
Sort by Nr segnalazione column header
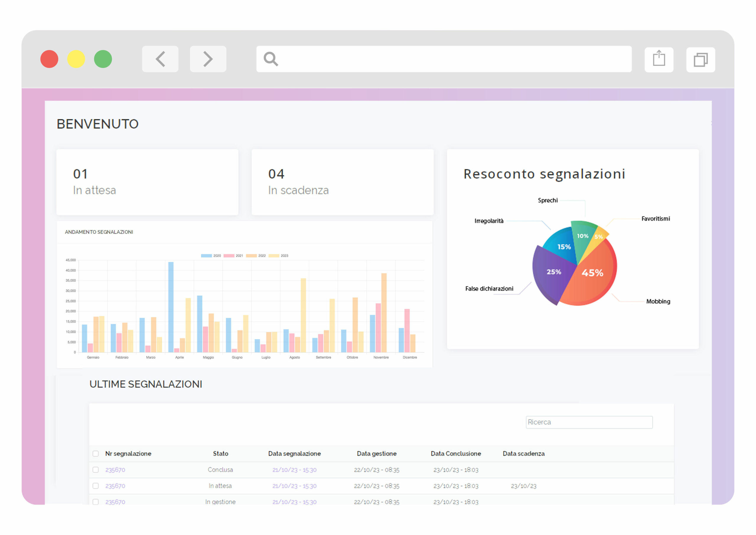pos(128,454)
